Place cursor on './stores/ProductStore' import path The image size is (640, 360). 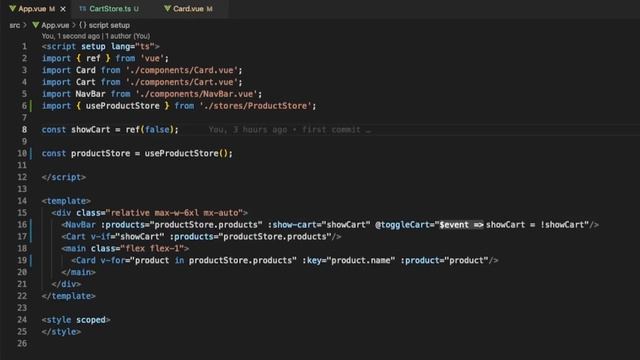coord(256,106)
